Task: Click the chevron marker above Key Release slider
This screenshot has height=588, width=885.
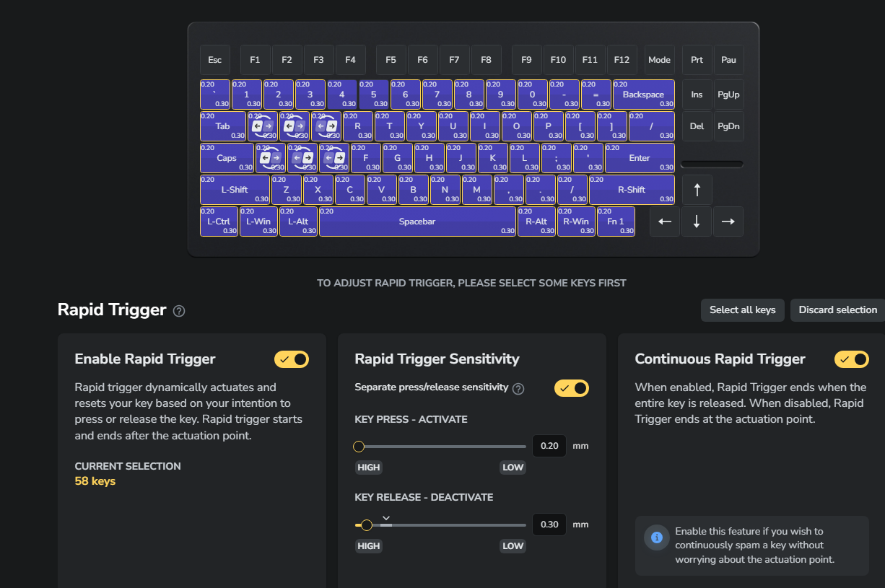Action: pos(386,517)
